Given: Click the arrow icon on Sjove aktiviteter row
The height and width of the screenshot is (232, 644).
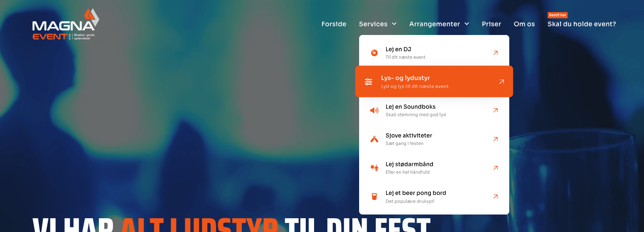Looking at the screenshot, I should 496,139.
